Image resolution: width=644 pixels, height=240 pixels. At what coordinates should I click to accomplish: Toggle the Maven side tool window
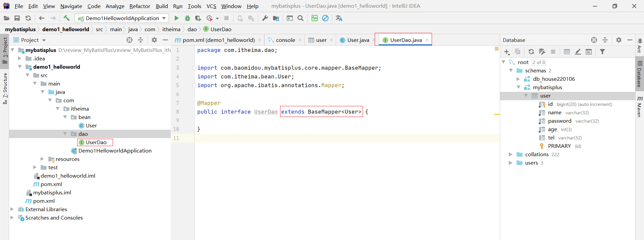point(640,107)
